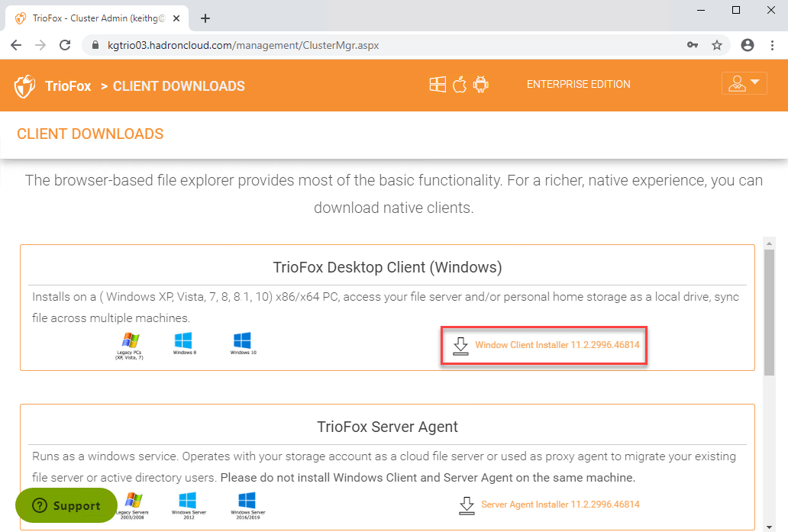Download Window Client Installer 11.2.2996.46814
788x532 pixels.
click(x=557, y=345)
